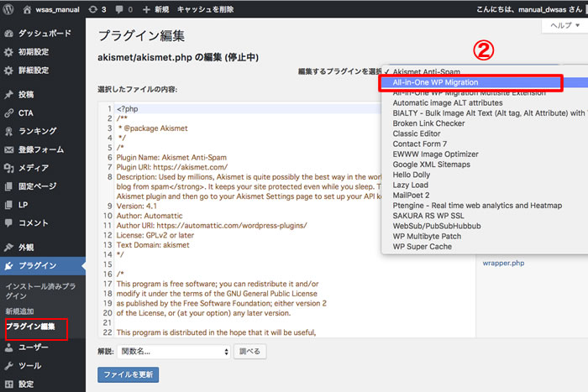
Task: Click the ファイルを更新 button
Action: 129,374
